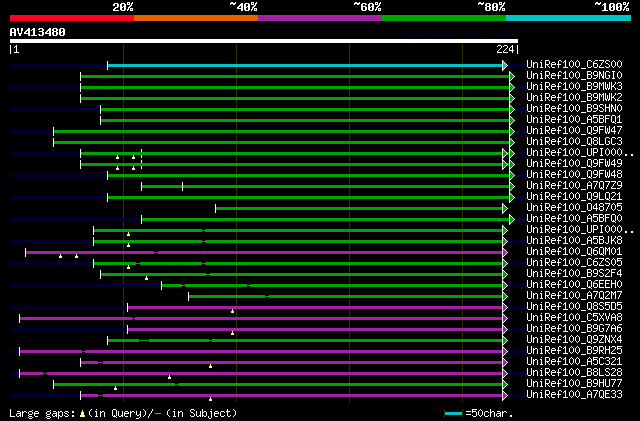Click the green alignment bar for B9HU77
The width and height of the screenshot is (640, 421).
coord(278,385)
